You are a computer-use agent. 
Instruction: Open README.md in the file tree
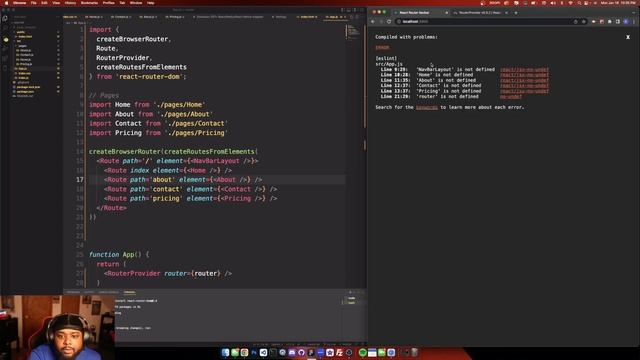tap(24, 96)
